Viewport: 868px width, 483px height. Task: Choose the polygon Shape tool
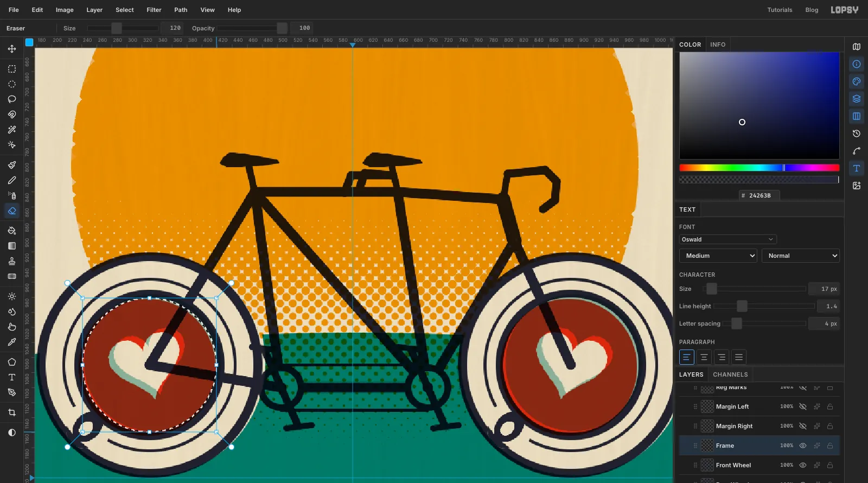[x=12, y=362]
